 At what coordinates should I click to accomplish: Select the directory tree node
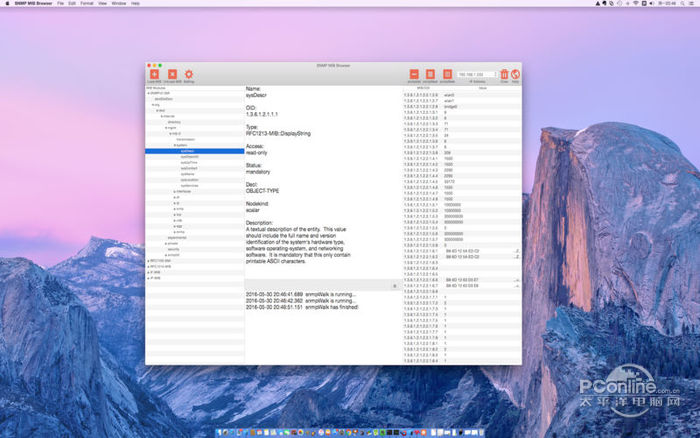pos(174,122)
